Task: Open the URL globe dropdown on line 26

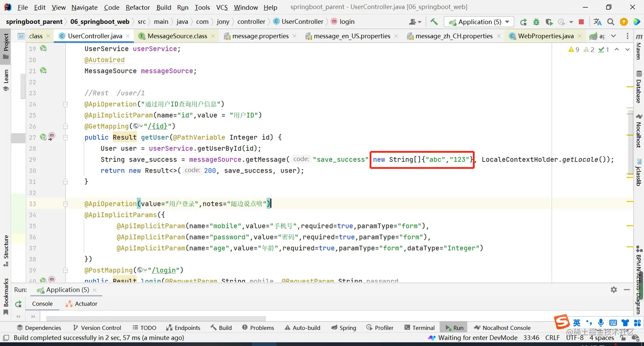Action: point(138,126)
